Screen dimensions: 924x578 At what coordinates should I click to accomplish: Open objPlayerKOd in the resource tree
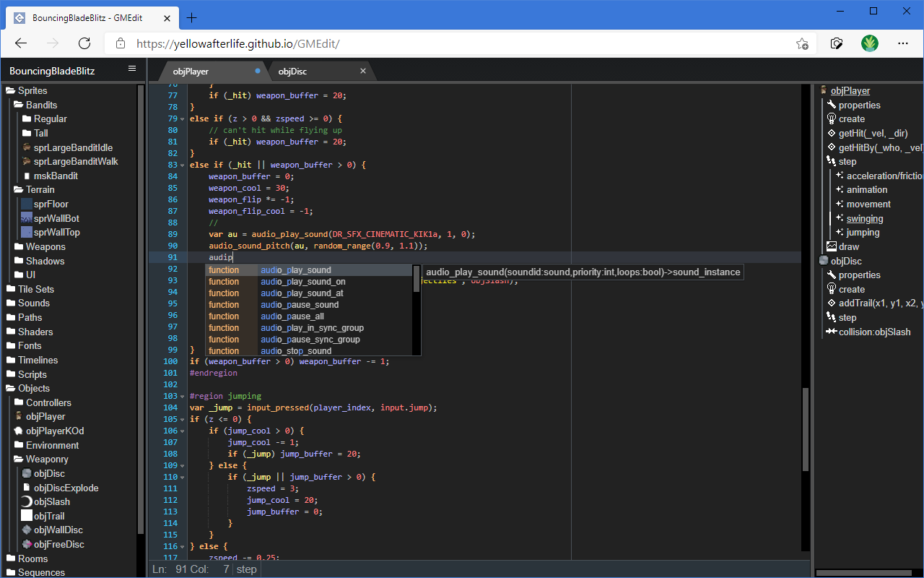(55, 431)
